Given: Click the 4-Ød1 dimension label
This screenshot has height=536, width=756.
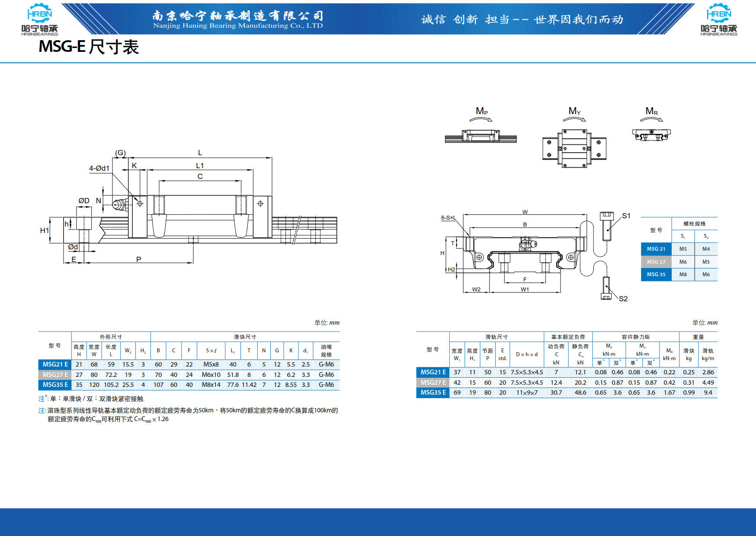Looking at the screenshot, I should pyautogui.click(x=99, y=168).
